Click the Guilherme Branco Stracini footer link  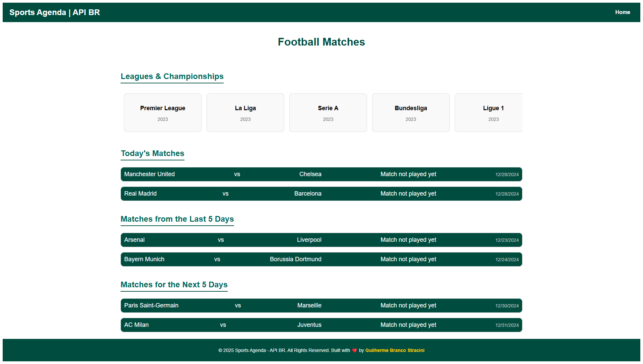point(395,350)
